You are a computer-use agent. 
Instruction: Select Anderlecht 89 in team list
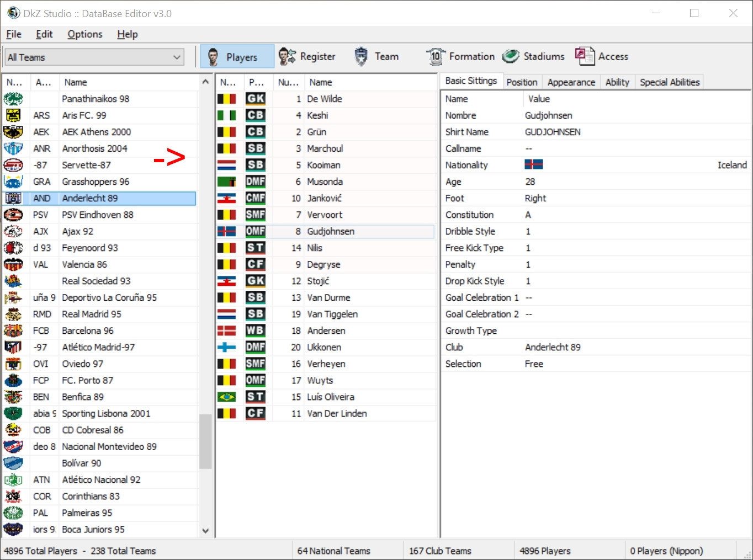pyautogui.click(x=99, y=198)
